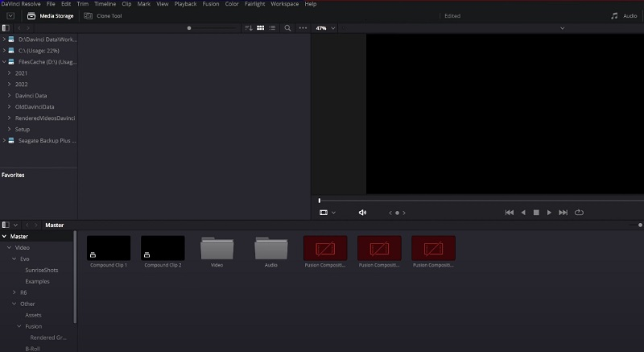Open the Fairlight menu
The width and height of the screenshot is (644, 352).
[254, 4]
